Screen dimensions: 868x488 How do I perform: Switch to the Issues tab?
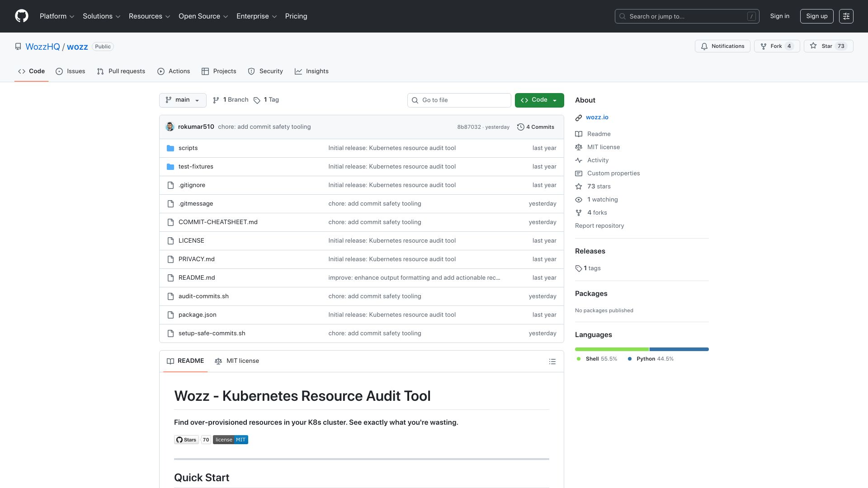pyautogui.click(x=71, y=71)
